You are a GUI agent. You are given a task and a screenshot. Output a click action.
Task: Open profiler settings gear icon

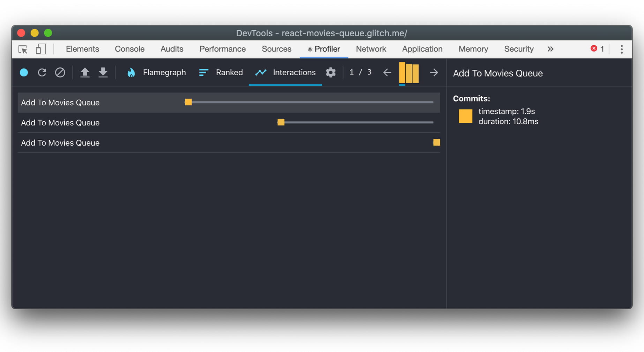(x=330, y=72)
